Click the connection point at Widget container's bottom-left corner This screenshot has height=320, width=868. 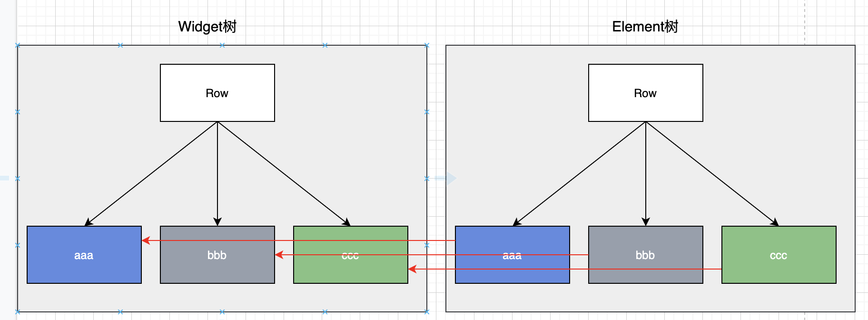[18, 312]
